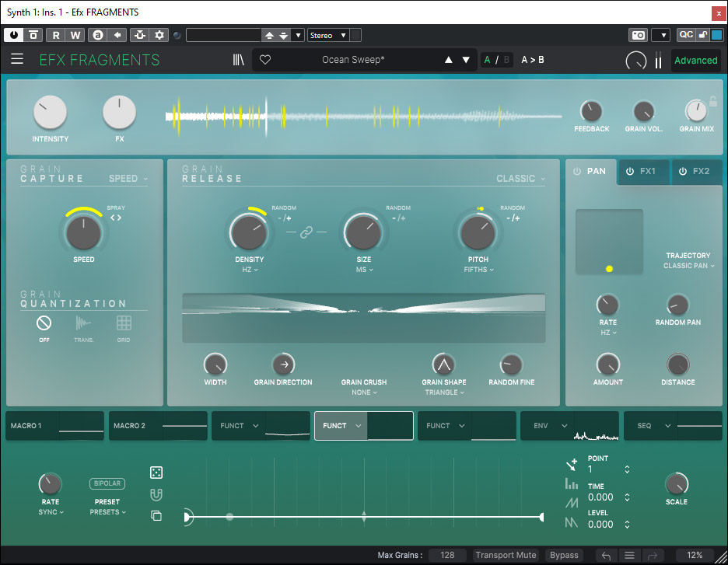
Task: Open the Trajectory Classic Pan dropdown
Action: 688,266
